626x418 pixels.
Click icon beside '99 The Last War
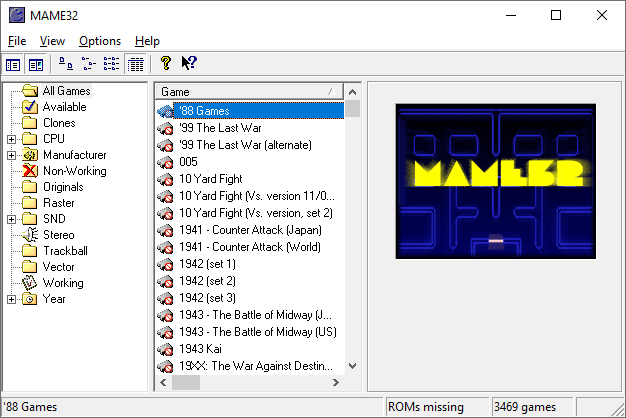coord(165,128)
